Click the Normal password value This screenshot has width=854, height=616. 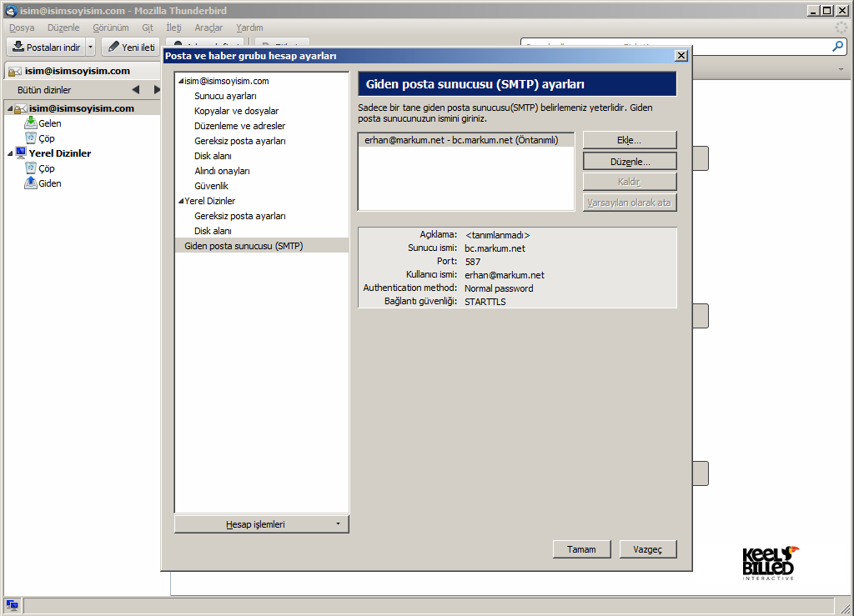click(499, 288)
